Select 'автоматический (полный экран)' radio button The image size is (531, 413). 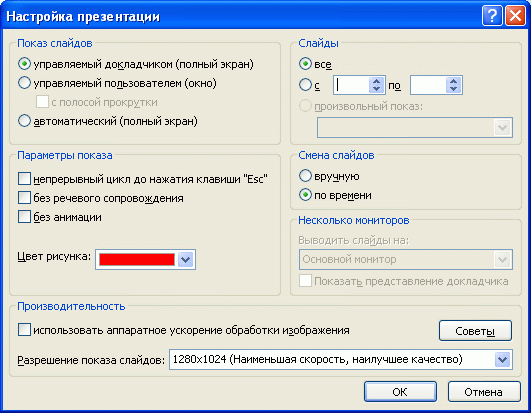24,121
